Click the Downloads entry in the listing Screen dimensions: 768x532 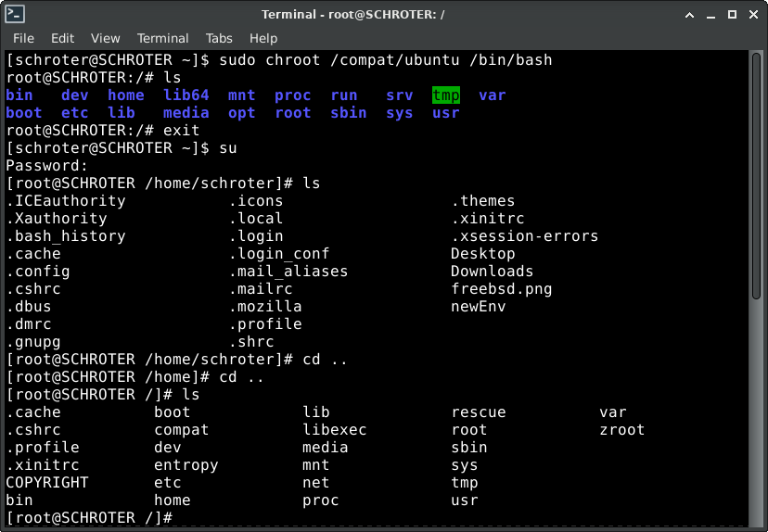(x=492, y=272)
